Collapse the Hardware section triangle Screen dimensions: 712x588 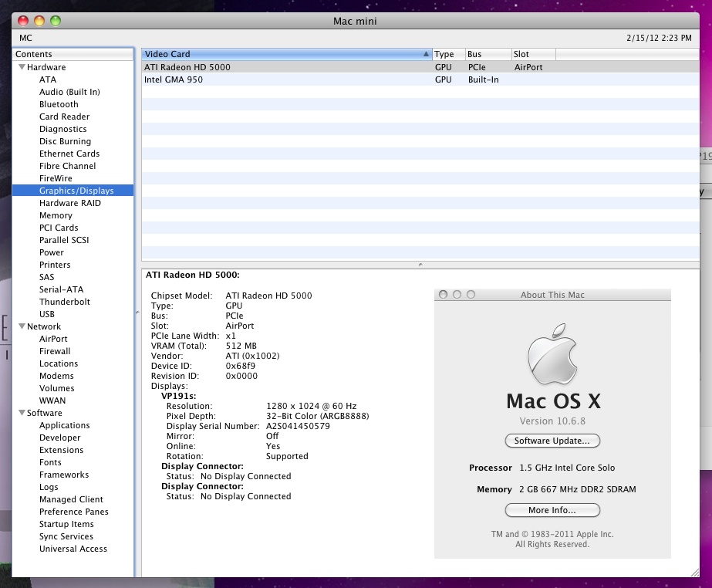pos(22,67)
